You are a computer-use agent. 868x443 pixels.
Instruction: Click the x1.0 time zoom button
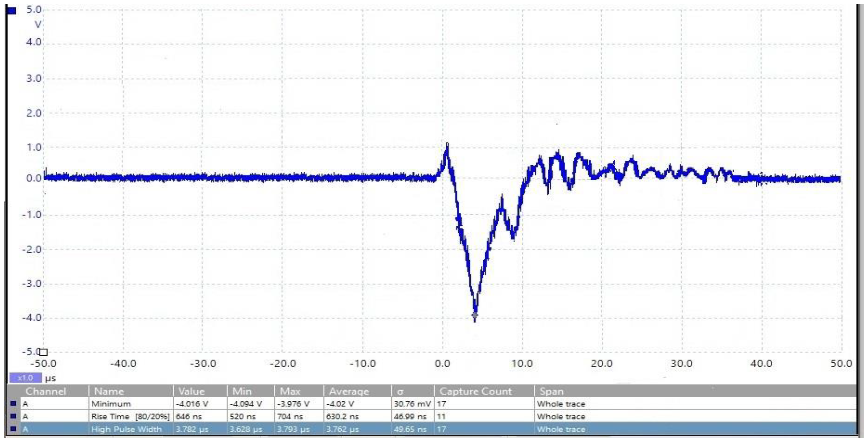(x=25, y=378)
